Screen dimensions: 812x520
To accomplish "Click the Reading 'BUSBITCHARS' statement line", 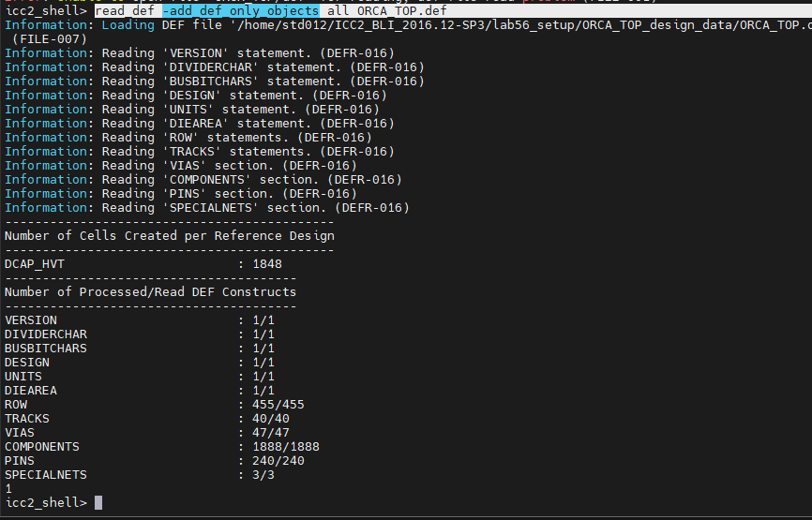I will point(215,81).
